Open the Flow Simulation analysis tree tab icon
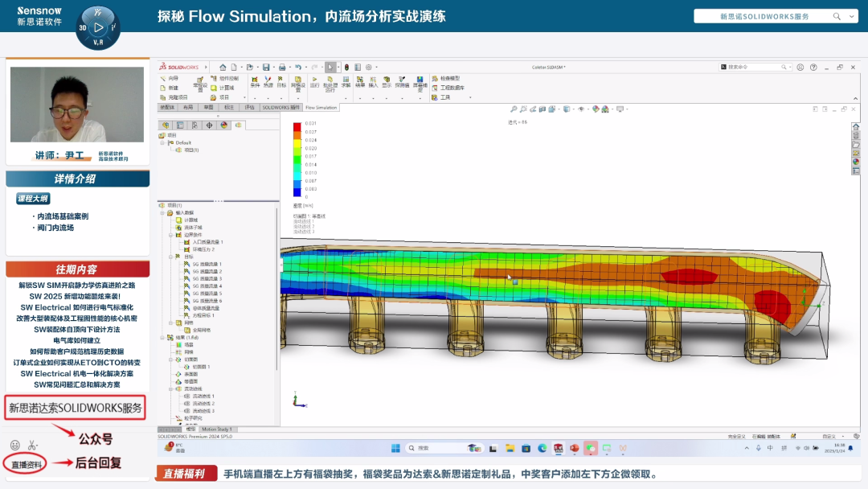This screenshot has width=868, height=489. (x=238, y=125)
